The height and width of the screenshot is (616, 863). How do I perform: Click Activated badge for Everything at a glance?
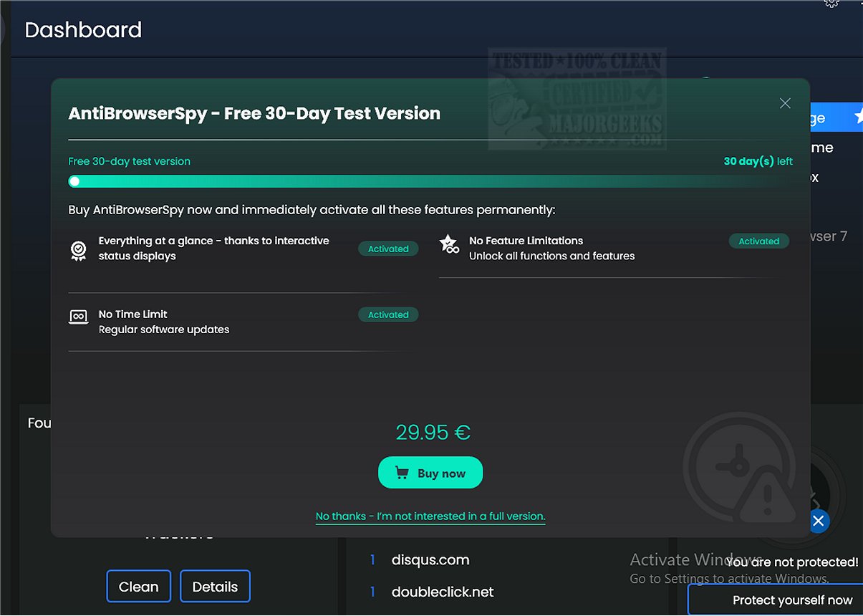(388, 249)
